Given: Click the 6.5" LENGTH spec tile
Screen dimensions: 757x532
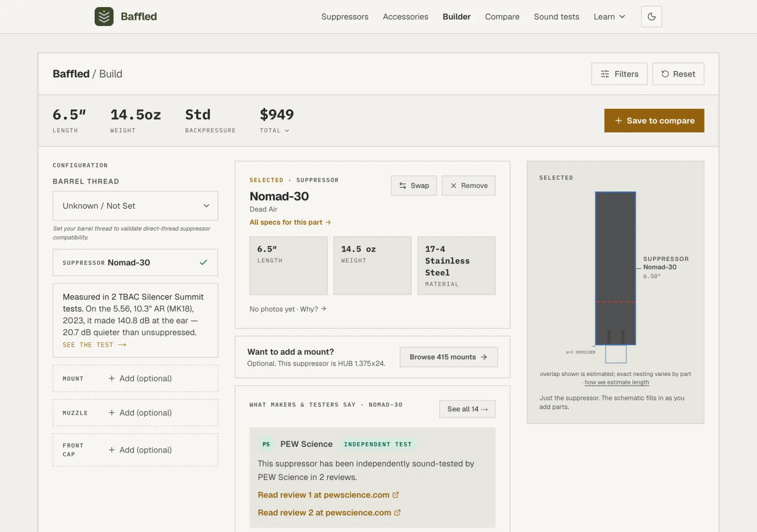Looking at the screenshot, I should coord(289,266).
